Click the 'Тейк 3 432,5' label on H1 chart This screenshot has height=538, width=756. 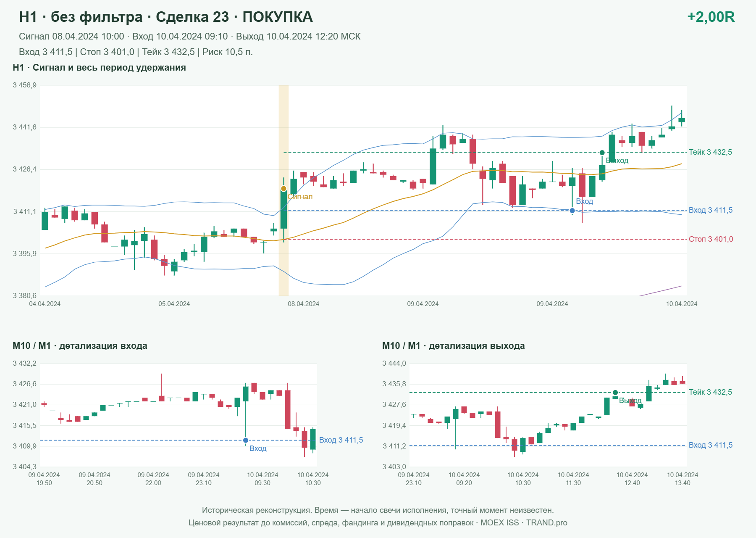710,152
